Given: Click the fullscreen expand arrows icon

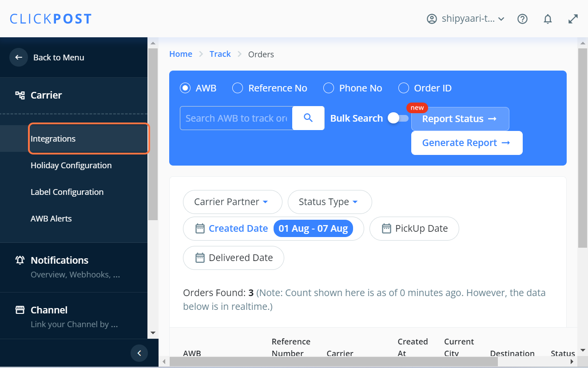Looking at the screenshot, I should pyautogui.click(x=573, y=19).
